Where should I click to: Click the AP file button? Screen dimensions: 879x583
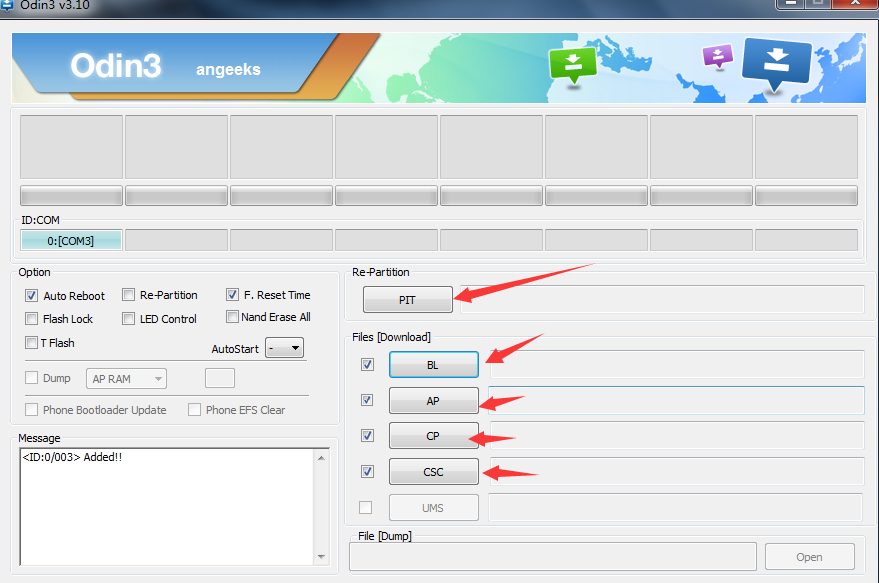(x=433, y=400)
